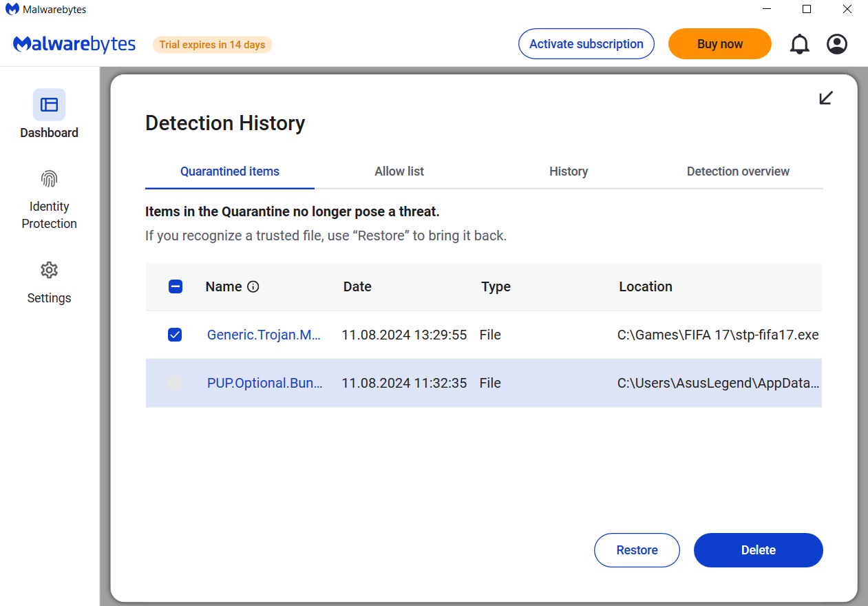Screen dimensions: 868x606
Task: Toggle the select-all checkbox in header
Action: pyautogui.click(x=176, y=287)
